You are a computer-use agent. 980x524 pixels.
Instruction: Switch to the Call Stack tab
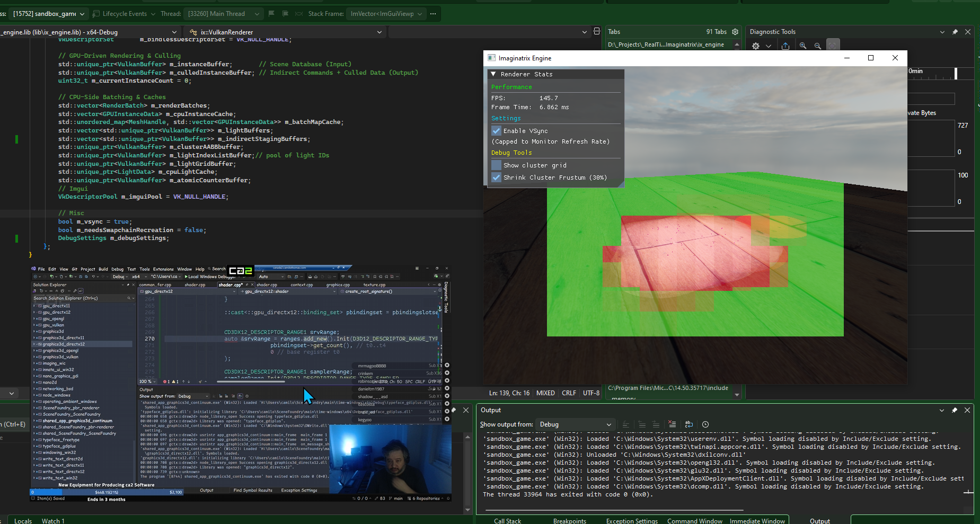507,521
